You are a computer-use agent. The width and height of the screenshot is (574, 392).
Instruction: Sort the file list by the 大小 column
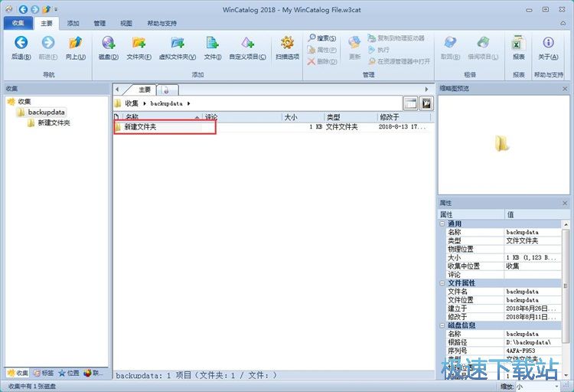pyautogui.click(x=303, y=117)
